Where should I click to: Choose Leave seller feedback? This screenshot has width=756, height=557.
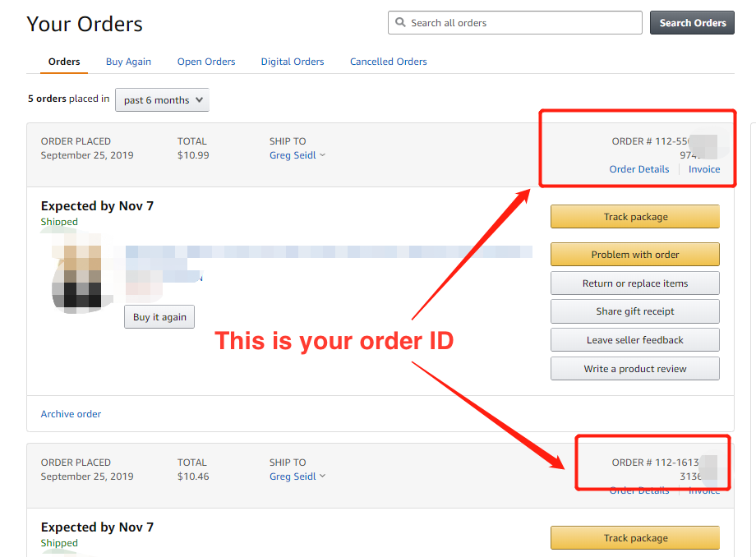point(635,340)
